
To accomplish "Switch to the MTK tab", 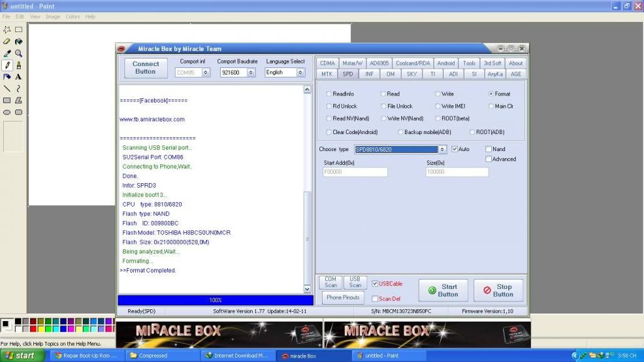I will click(327, 74).
